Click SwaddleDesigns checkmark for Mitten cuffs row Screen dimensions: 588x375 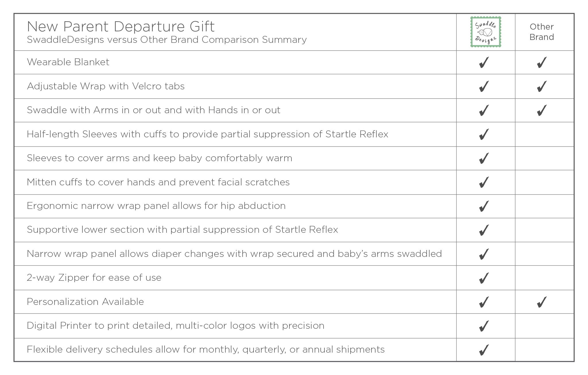coord(484,182)
